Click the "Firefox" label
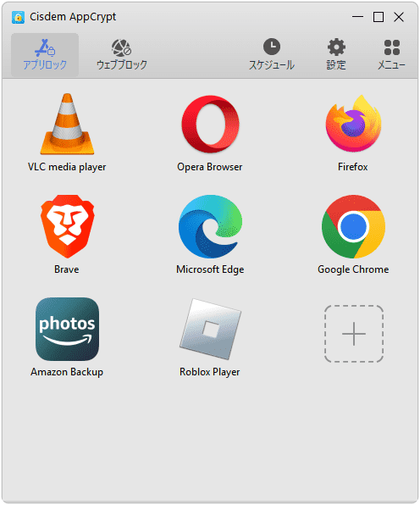The image size is (420, 505). 353,167
